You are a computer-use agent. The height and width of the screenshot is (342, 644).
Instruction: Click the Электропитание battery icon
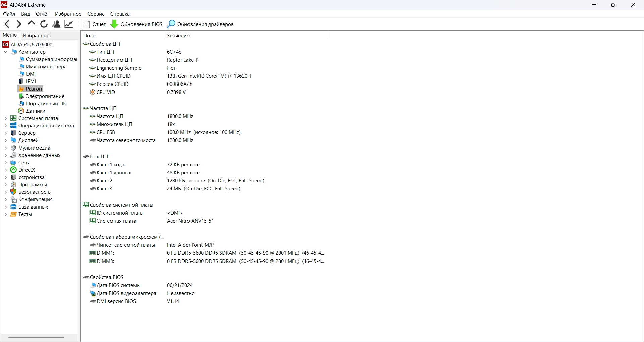pyautogui.click(x=21, y=96)
